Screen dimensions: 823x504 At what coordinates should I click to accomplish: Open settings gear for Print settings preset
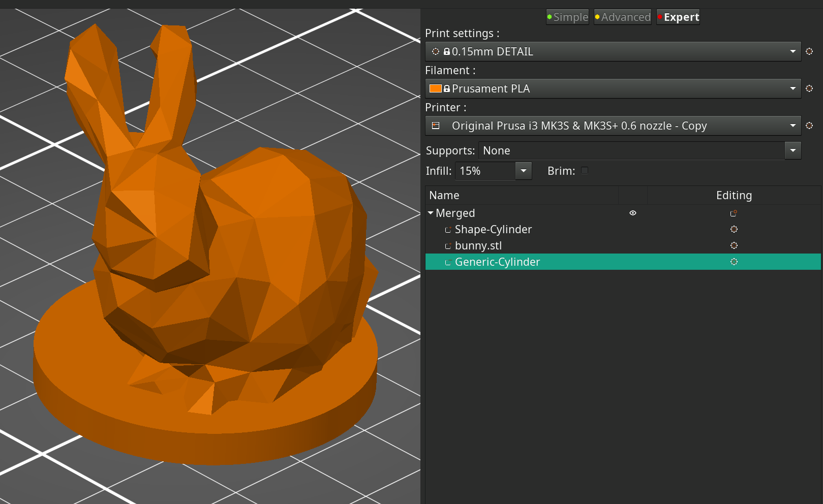[x=809, y=51]
